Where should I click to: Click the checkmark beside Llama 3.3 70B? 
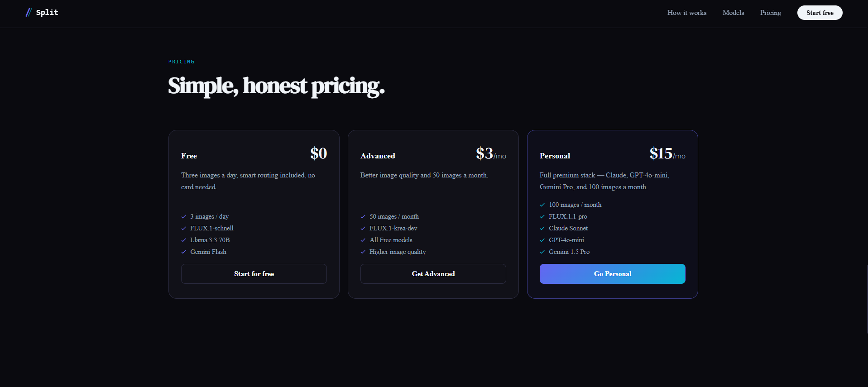click(x=183, y=240)
